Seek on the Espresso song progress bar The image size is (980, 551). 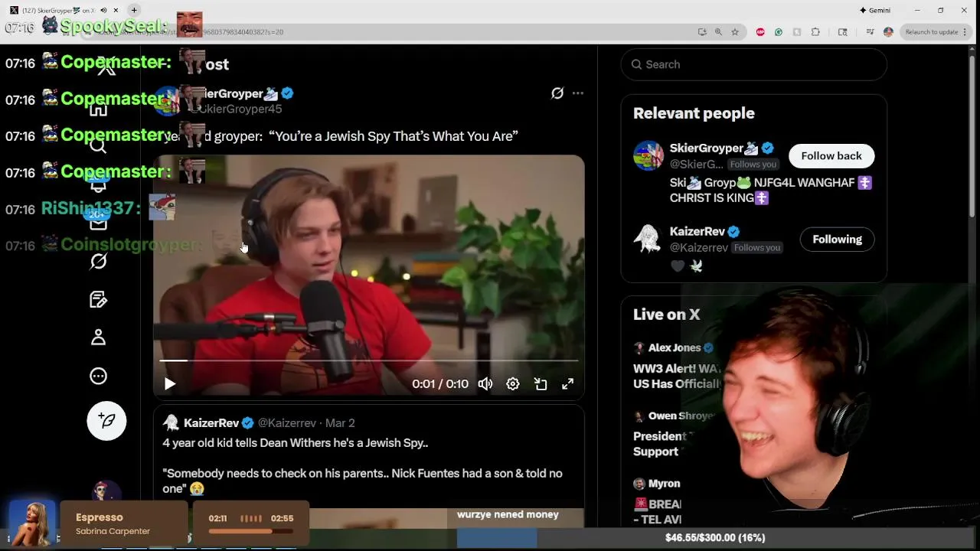click(251, 531)
